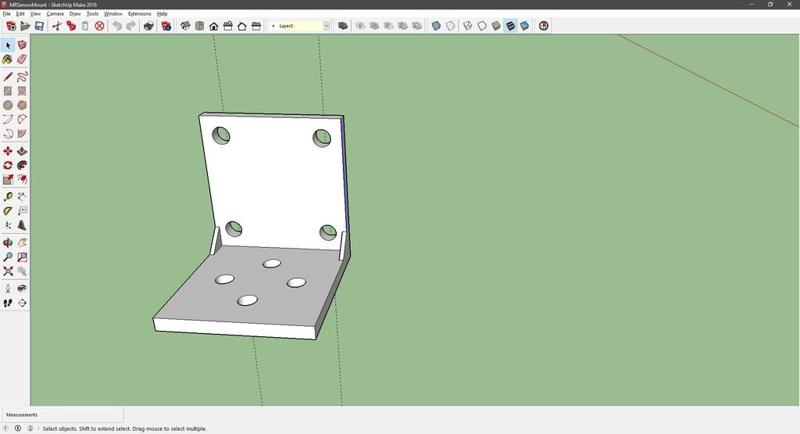Select the Text label tool
The width and height of the screenshot is (800, 434).
22,211
